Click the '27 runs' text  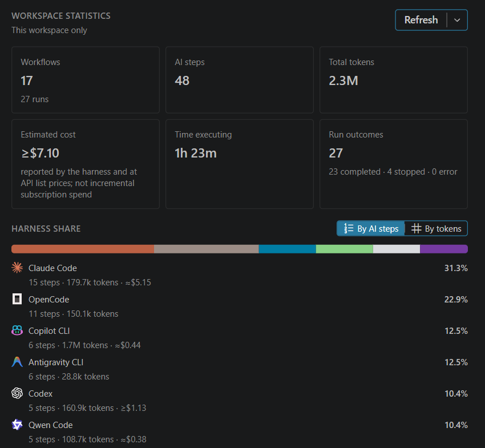click(35, 99)
